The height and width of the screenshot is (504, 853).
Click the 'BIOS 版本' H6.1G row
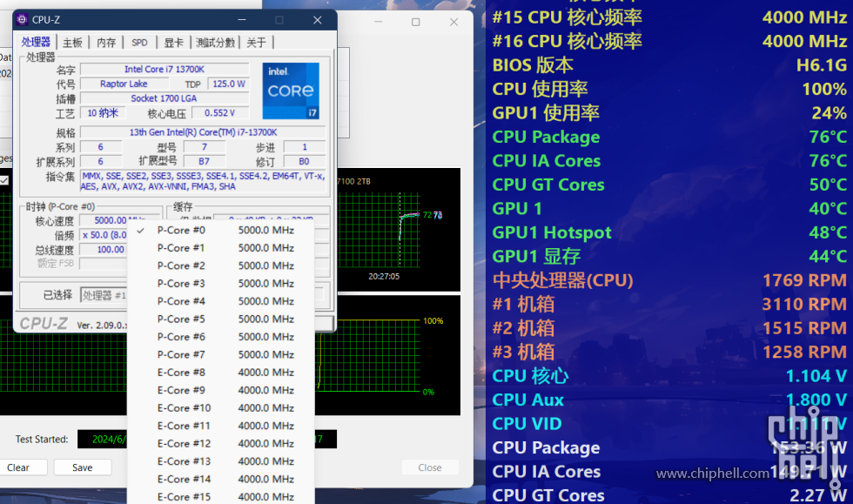pyautogui.click(x=669, y=64)
